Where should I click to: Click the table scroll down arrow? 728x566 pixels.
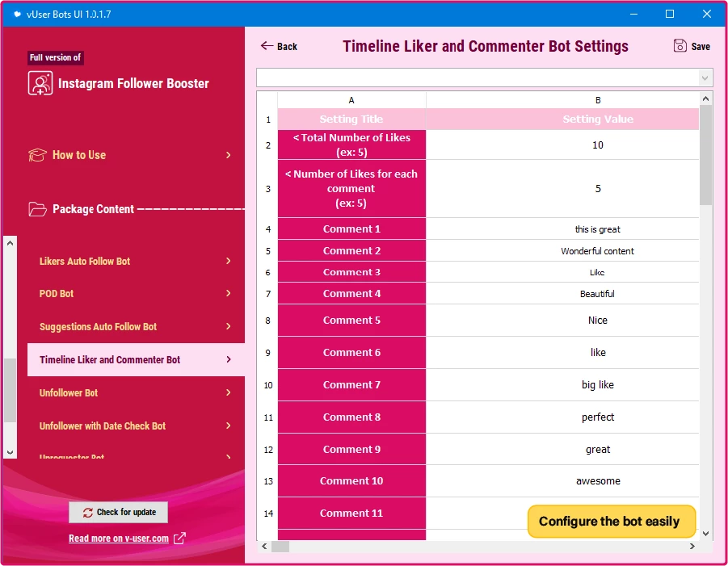pyautogui.click(x=705, y=534)
